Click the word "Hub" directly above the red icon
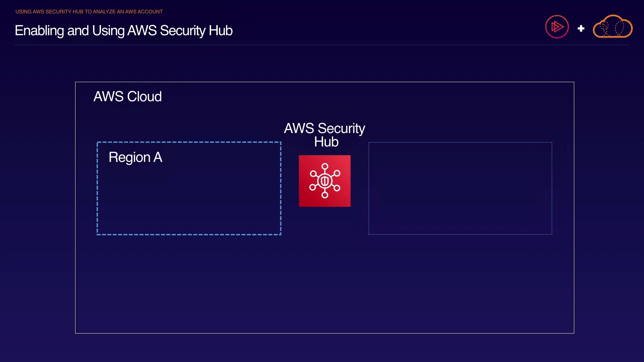Screen dimensions: 644x362 click(x=326, y=142)
